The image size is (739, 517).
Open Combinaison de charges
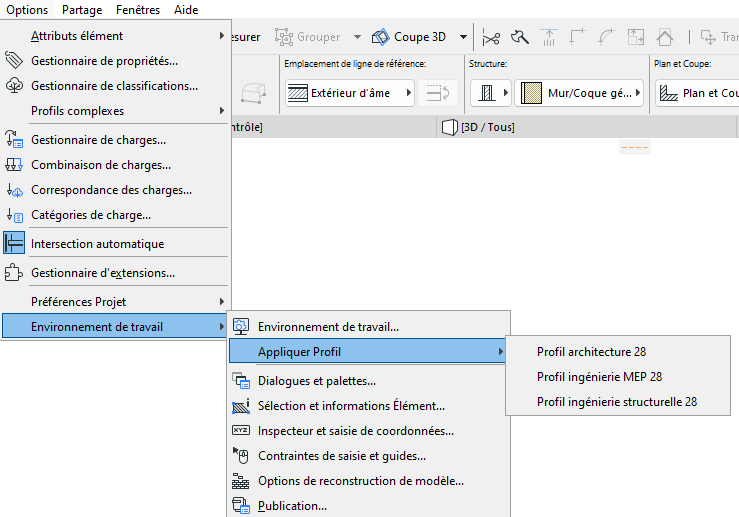115,165
